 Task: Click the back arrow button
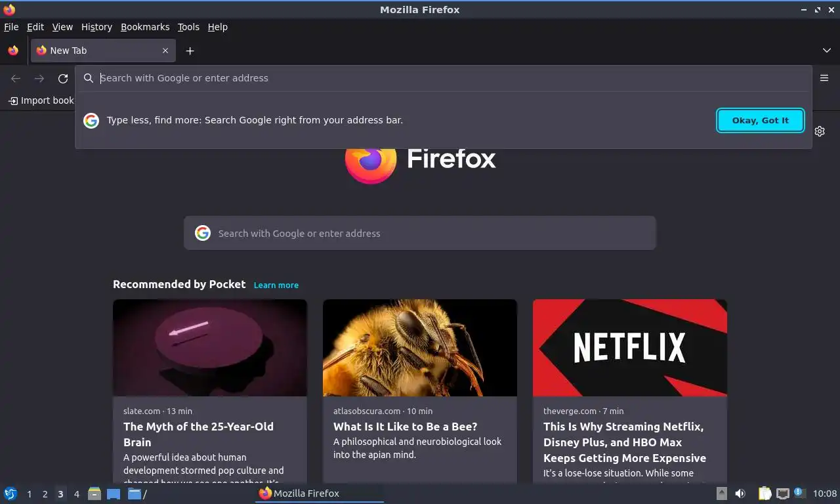(x=16, y=79)
